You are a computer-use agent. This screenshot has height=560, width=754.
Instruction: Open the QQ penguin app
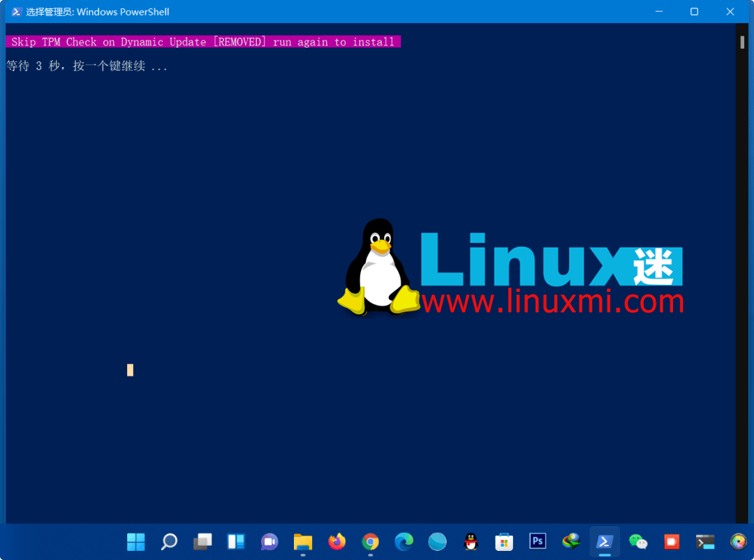point(471,542)
